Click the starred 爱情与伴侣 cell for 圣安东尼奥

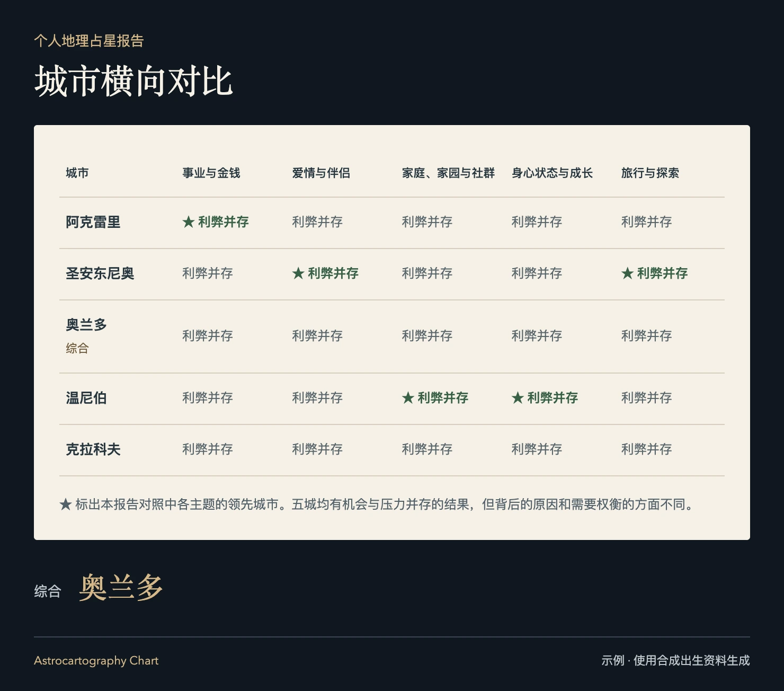click(325, 273)
